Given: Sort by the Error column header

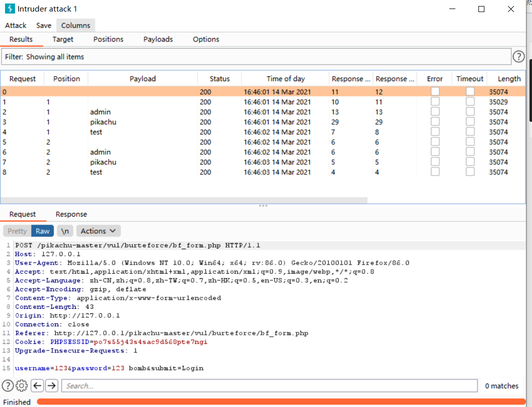Looking at the screenshot, I should tap(435, 79).
